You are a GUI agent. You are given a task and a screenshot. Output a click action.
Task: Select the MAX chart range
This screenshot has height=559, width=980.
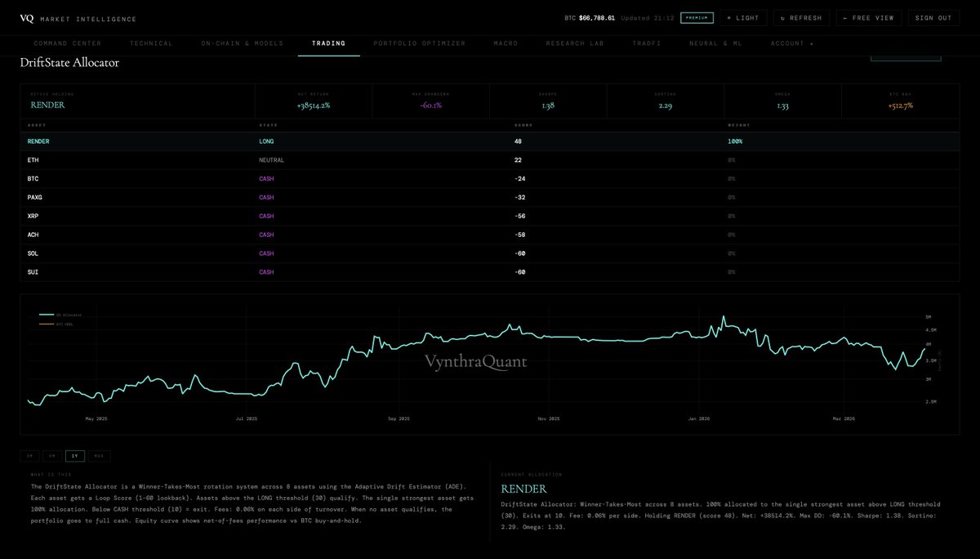(x=100, y=457)
